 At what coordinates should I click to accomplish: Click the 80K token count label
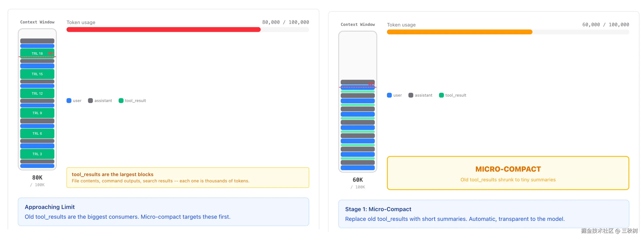37,177
